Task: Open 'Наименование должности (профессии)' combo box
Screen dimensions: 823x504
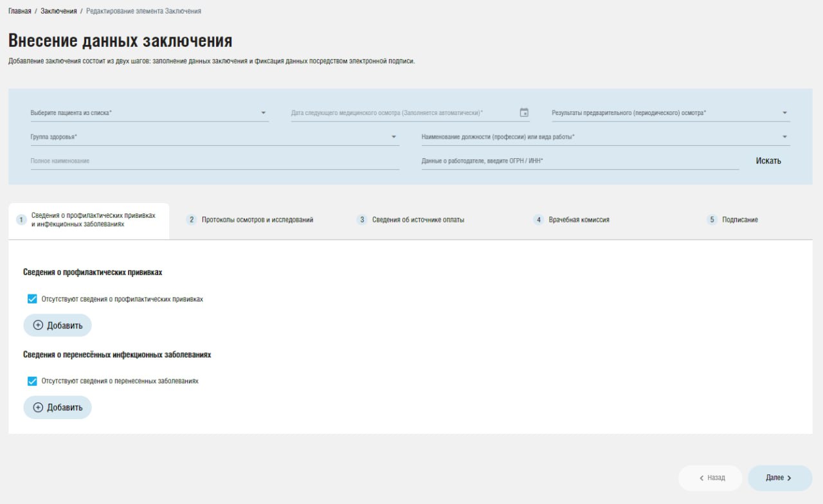Action: click(x=606, y=137)
